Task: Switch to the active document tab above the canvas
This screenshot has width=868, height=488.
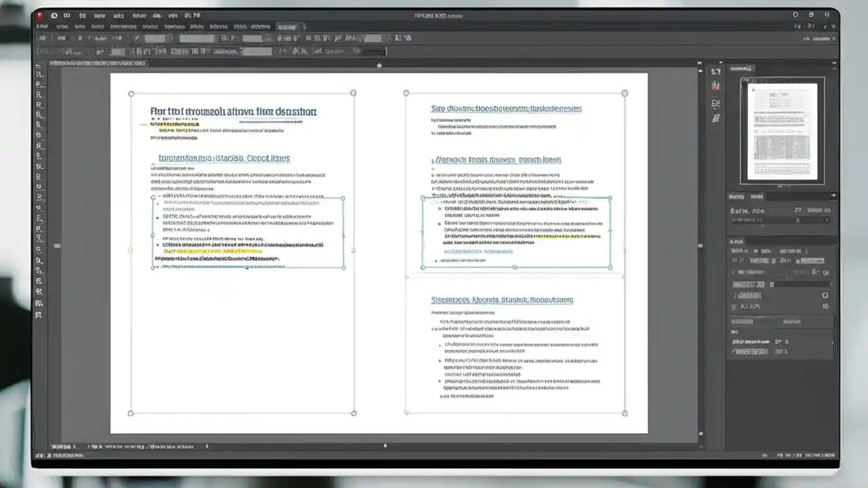Action: tap(95, 62)
